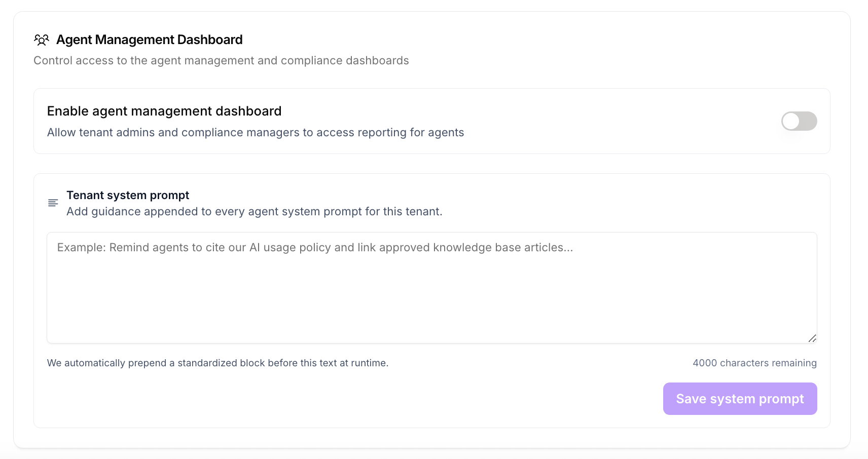This screenshot has height=459, width=868.
Task: Click the text-lines icon beside Tenant system prompt
Action: [x=53, y=203]
